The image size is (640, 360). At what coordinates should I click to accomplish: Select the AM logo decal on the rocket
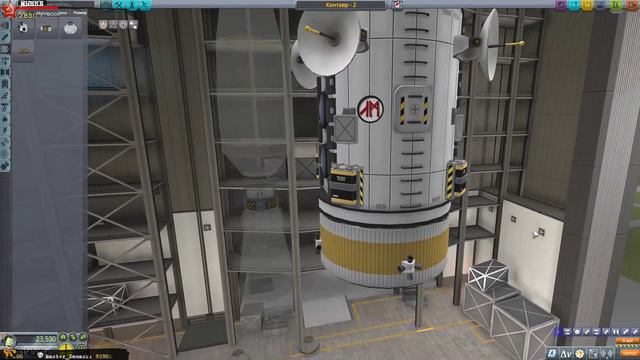coord(370,109)
